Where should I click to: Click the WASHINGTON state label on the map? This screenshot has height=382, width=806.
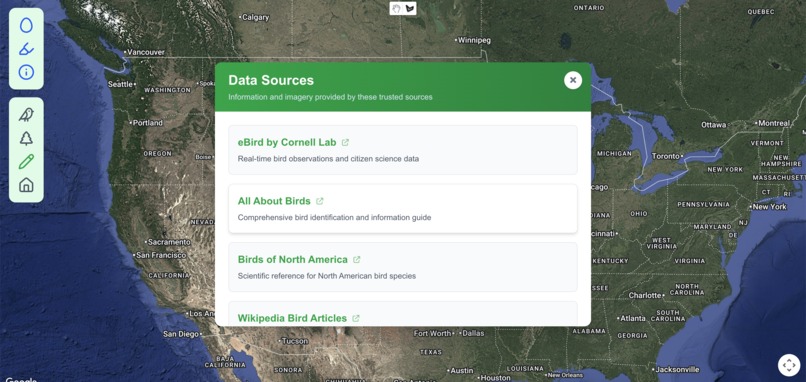[167, 90]
